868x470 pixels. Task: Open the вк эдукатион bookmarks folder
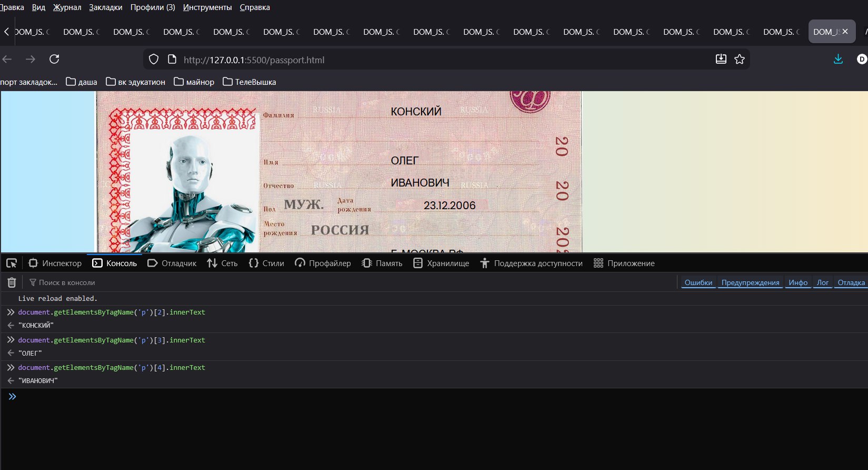pos(136,82)
